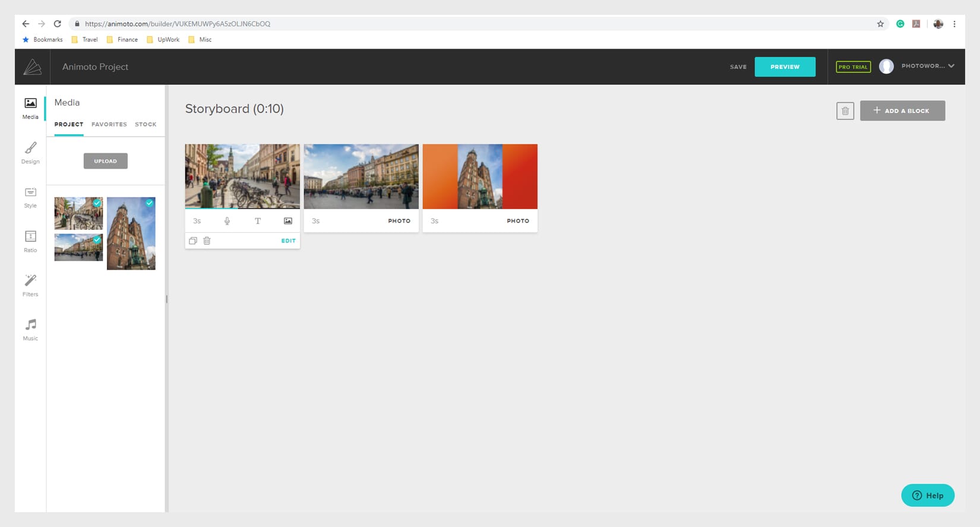Click the Animoto Project title

pyautogui.click(x=95, y=67)
